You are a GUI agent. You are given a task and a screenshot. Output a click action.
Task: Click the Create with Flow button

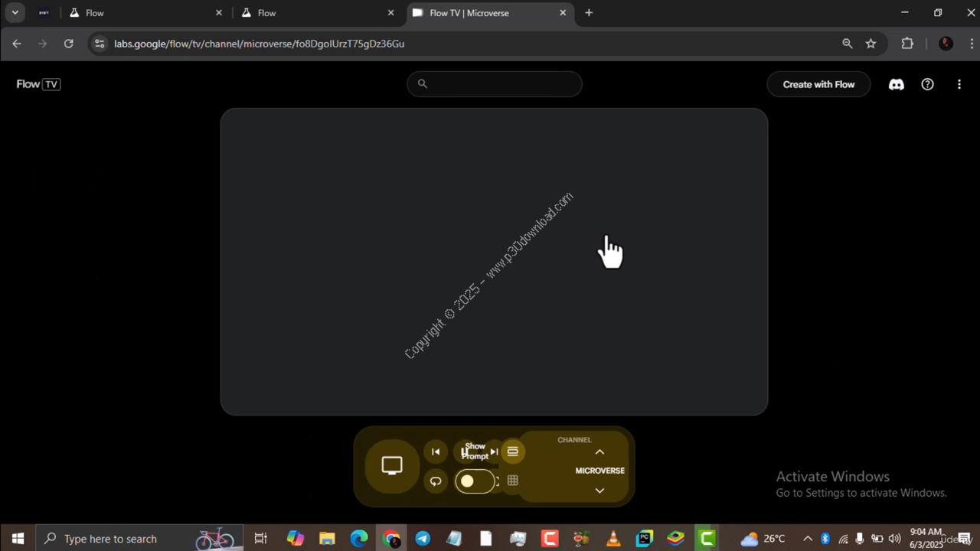point(818,84)
